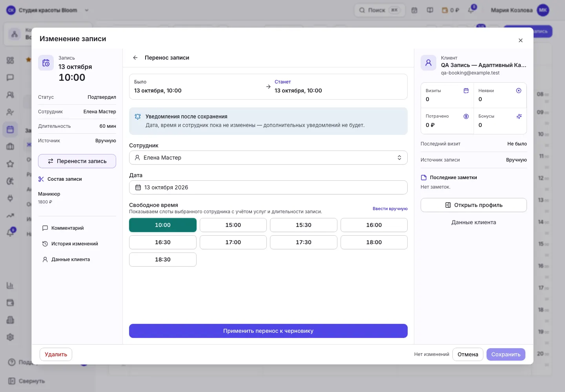The width and height of the screenshot is (565, 392).
Task: Click the Свернуть sidebar collapse control
Action: (27, 381)
